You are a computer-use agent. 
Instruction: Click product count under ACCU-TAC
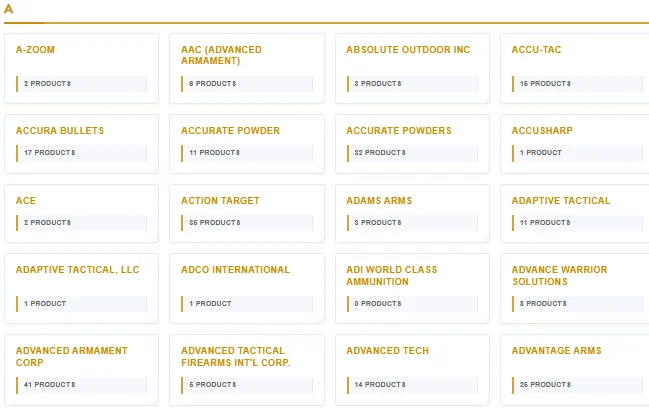[x=545, y=84]
